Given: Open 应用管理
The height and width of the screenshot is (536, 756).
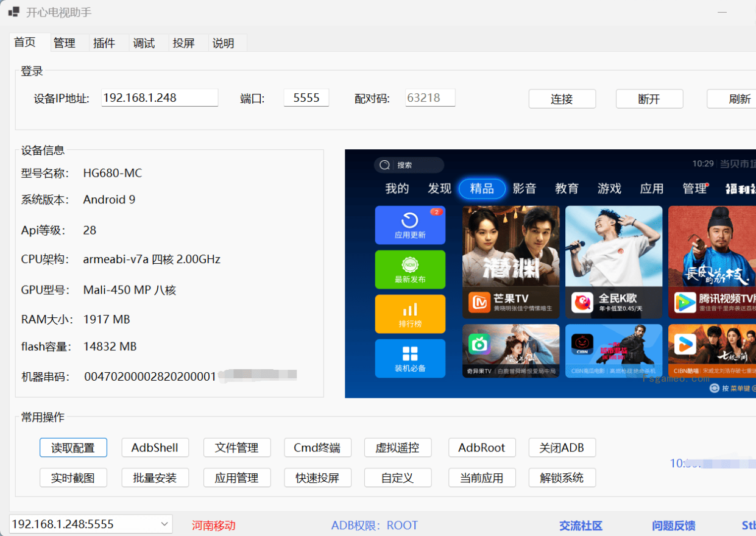Looking at the screenshot, I should tap(237, 478).
